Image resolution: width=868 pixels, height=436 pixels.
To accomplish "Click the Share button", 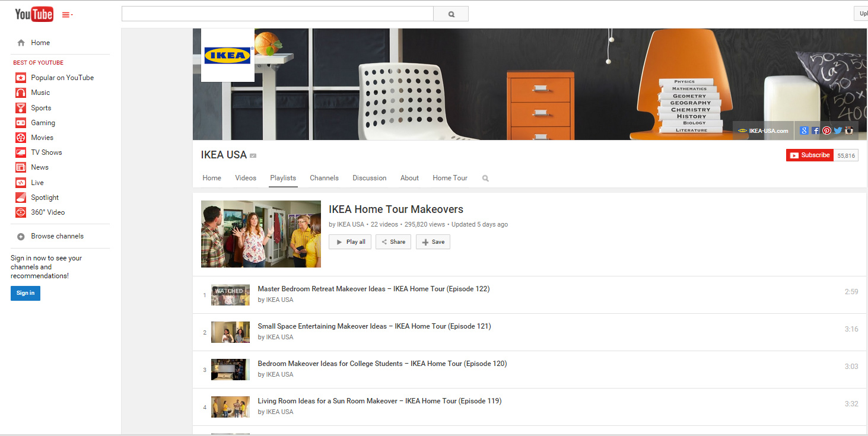I will 393,242.
